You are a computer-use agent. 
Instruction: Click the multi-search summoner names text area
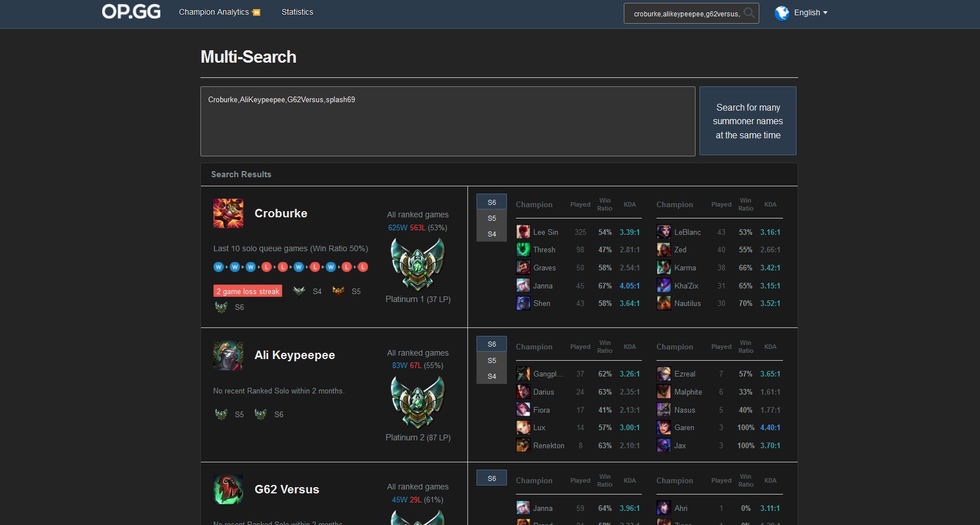(x=448, y=121)
